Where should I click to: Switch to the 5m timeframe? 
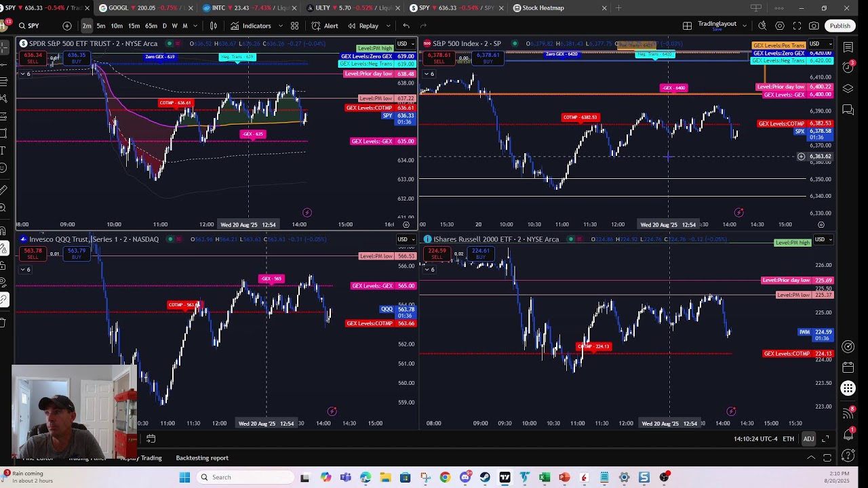pyautogui.click(x=101, y=26)
